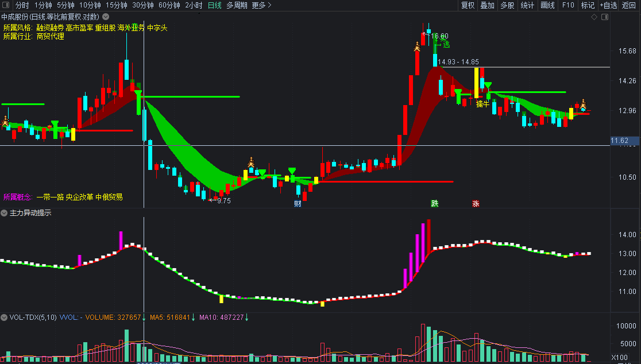
Task: Click the 一带一路 concept label
Action: tap(51, 197)
